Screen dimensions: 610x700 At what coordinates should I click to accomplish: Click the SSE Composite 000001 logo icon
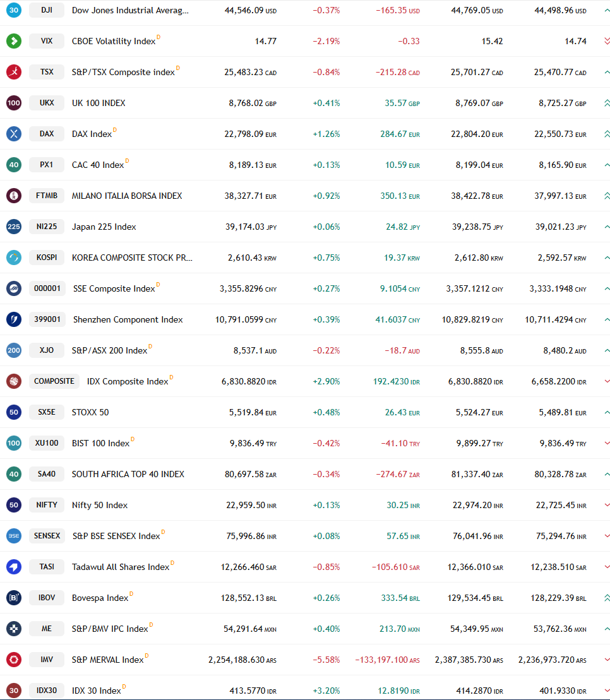tap(14, 288)
